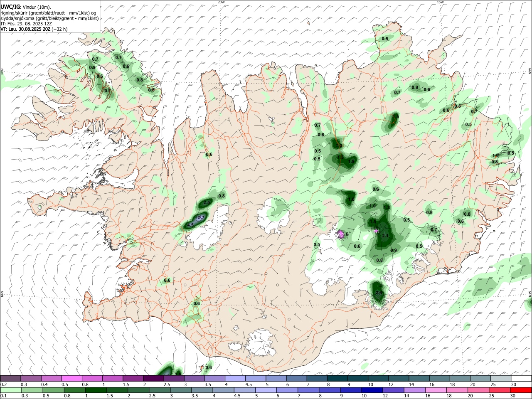Image resolution: width=532 pixels, height=399 pixels.
Task: Select the 'slydda/snjókoma' legend description line
Action: pos(49,18)
